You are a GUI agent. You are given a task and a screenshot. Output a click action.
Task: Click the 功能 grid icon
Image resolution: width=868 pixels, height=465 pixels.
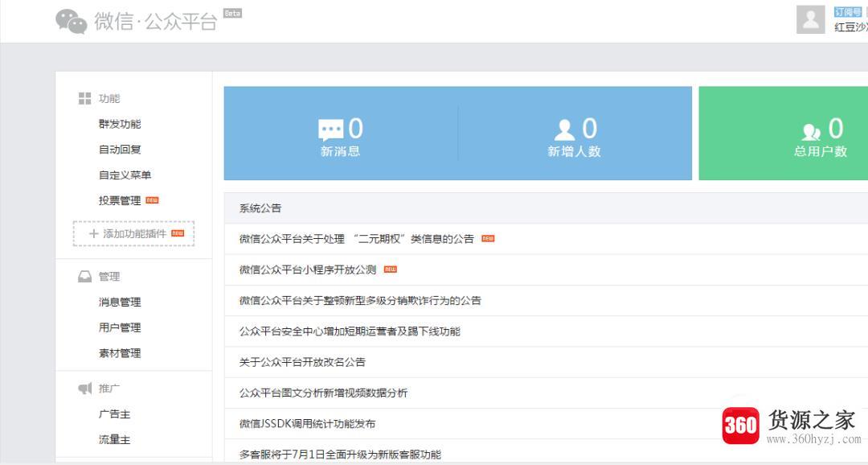(x=84, y=99)
